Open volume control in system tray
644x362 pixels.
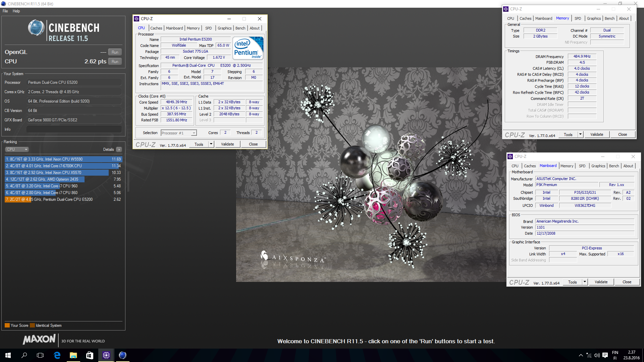[597, 355]
